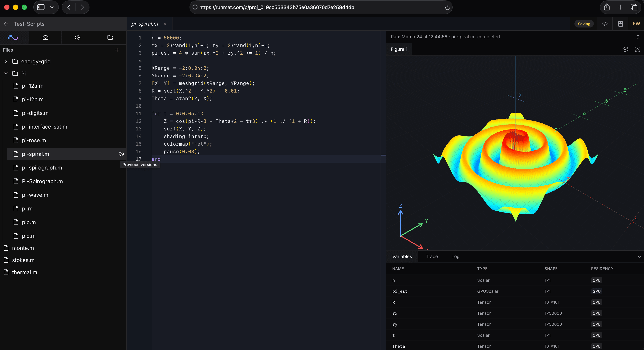Open the camera snapshot tool in the sidebar

[x=45, y=37]
